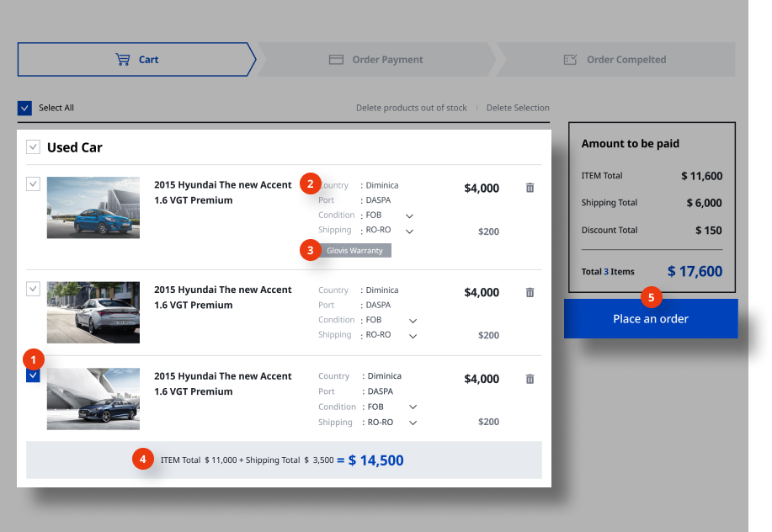The width and height of the screenshot is (772, 532).
Task: Uncheck the dark navy Accent item's checkbox
Action: pyautogui.click(x=33, y=375)
